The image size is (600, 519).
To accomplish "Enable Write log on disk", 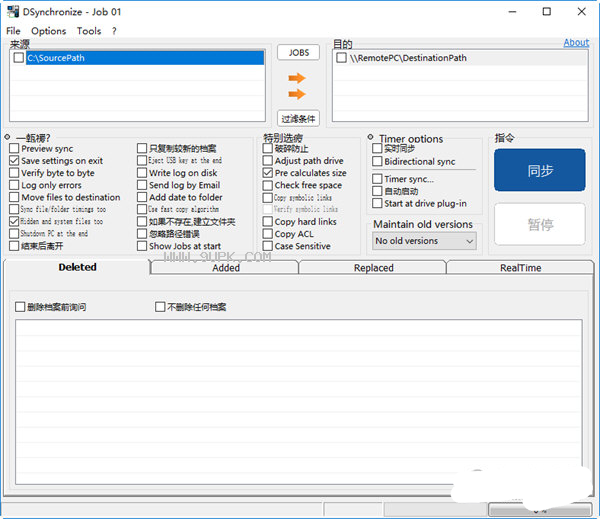I will pyautogui.click(x=142, y=173).
